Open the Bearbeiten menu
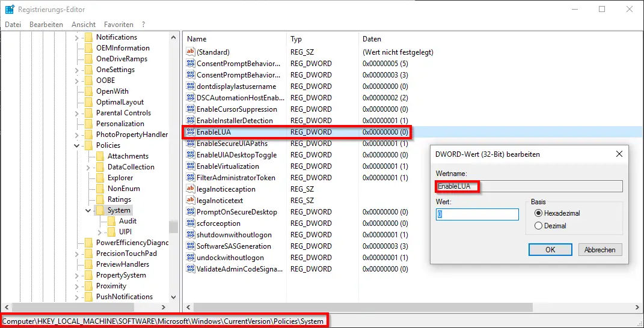The width and height of the screenshot is (644, 328). (46, 25)
